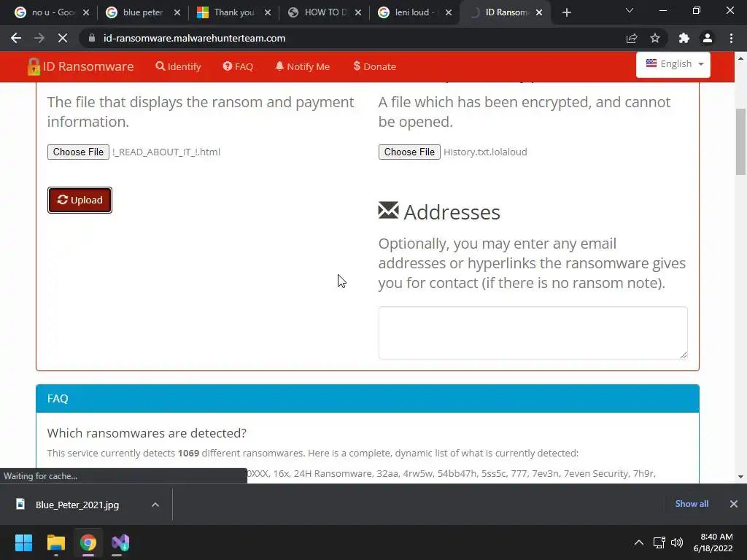
Task: Open Chrome's three-dot menu
Action: point(731,38)
